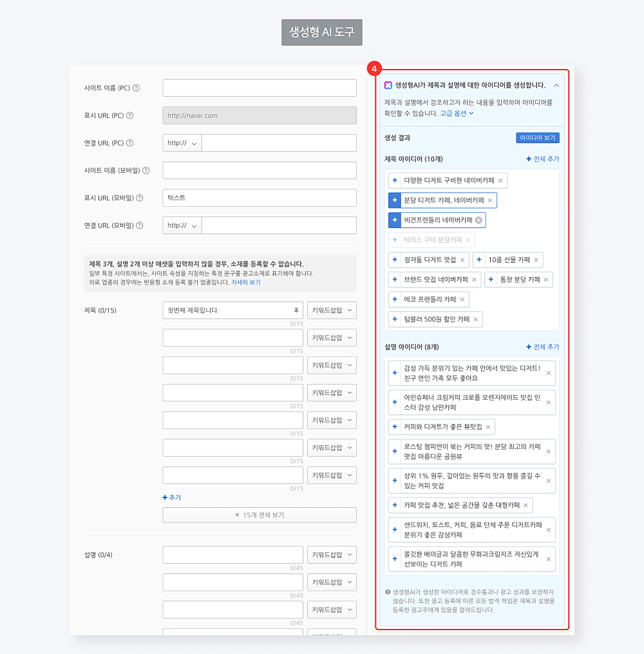644x654 pixels.
Task: Open 키워드삽입 dropdown for second title row
Action: 332,338
